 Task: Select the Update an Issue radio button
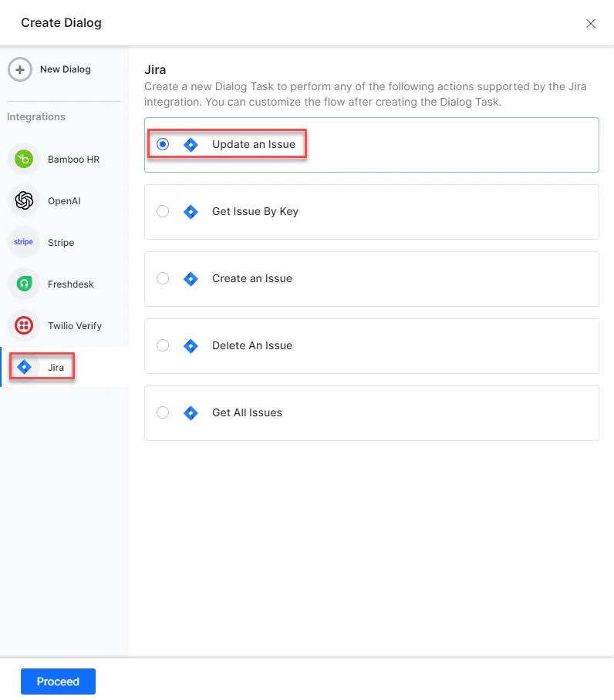coord(163,144)
